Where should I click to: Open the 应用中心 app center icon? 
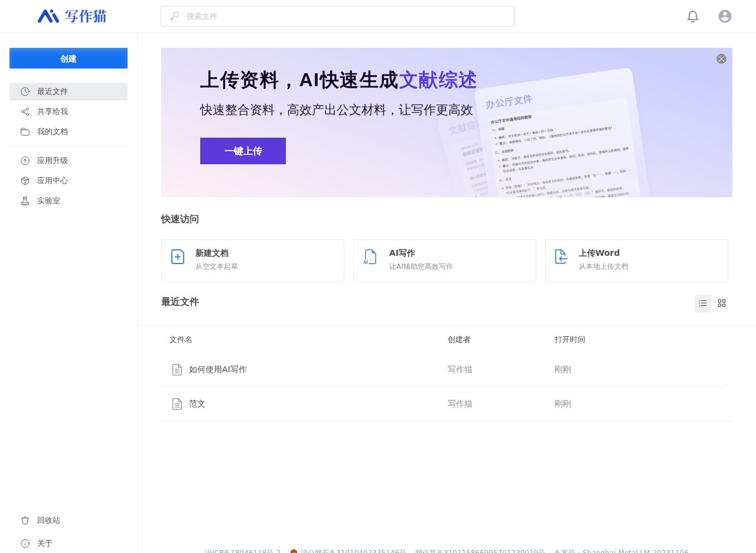(x=25, y=180)
